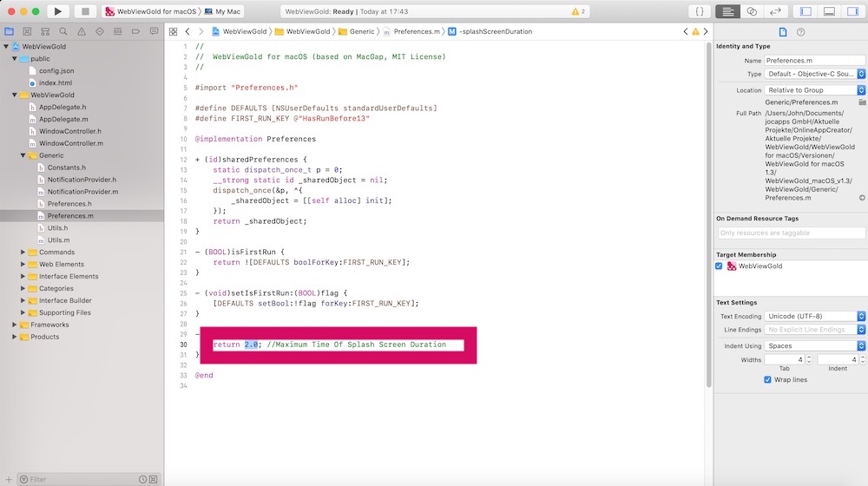This screenshot has height=486, width=868.
Task: Open the Project navigator folder icon
Action: pos(9,31)
